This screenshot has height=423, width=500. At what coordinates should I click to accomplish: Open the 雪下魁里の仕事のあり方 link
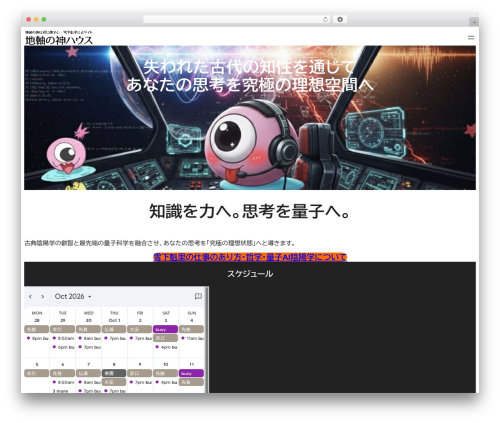(x=250, y=257)
